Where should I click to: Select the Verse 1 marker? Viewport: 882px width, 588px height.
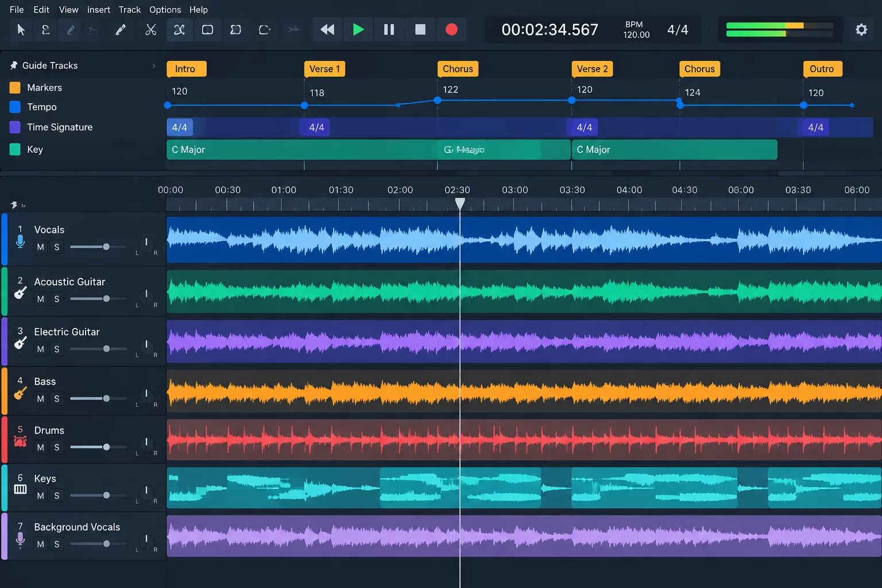click(x=324, y=69)
